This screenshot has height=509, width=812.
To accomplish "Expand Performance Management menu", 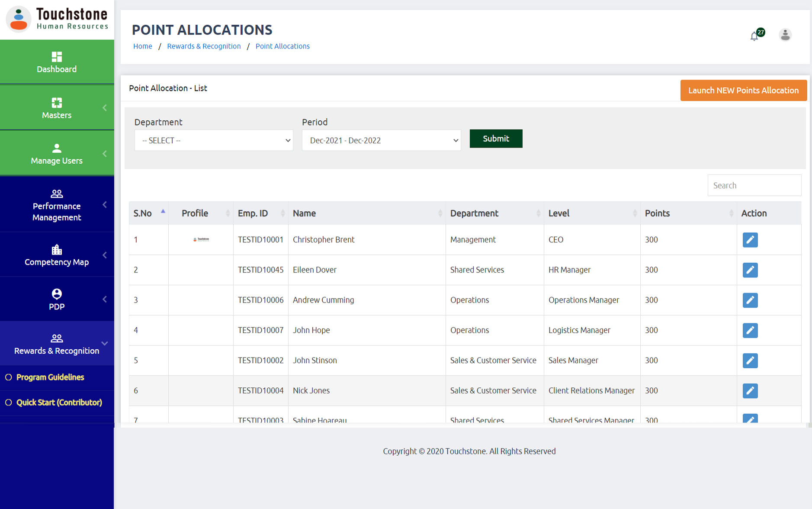I will 57,205.
